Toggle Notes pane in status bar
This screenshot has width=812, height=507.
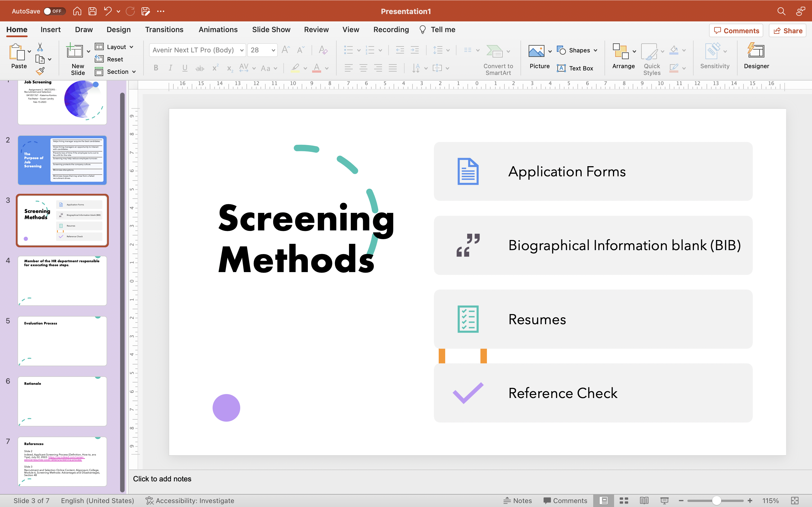click(x=518, y=501)
